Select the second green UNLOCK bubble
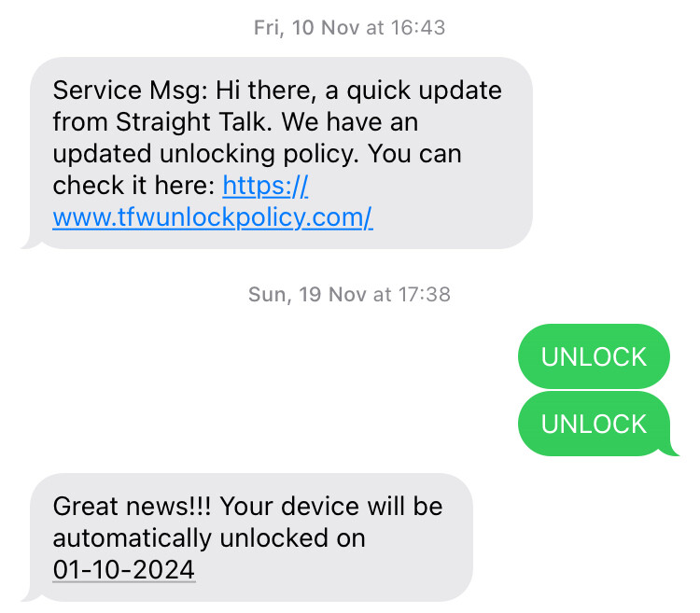Screen dimensions: 700x613 click(594, 424)
